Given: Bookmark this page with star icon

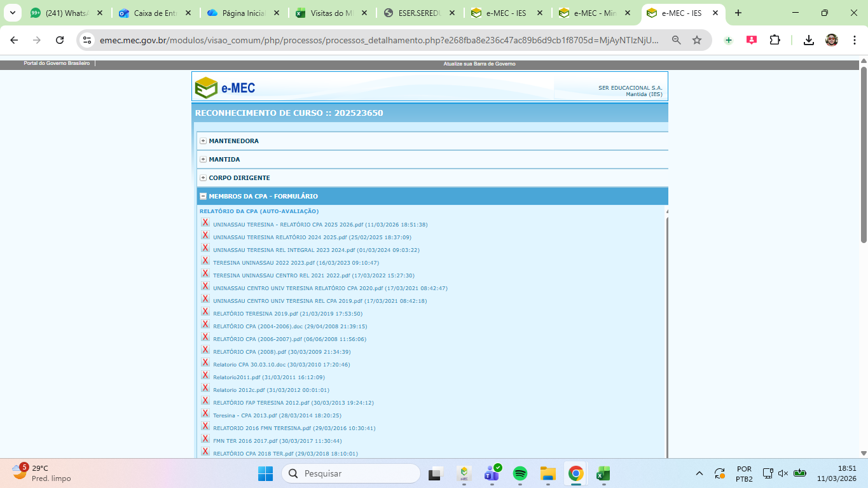Looking at the screenshot, I should [x=697, y=40].
